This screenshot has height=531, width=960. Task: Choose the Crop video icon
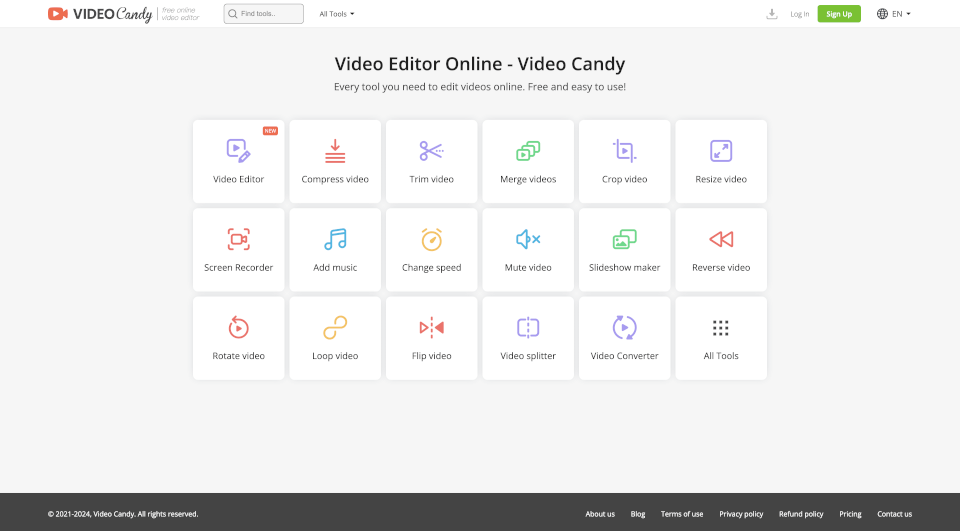click(624, 151)
